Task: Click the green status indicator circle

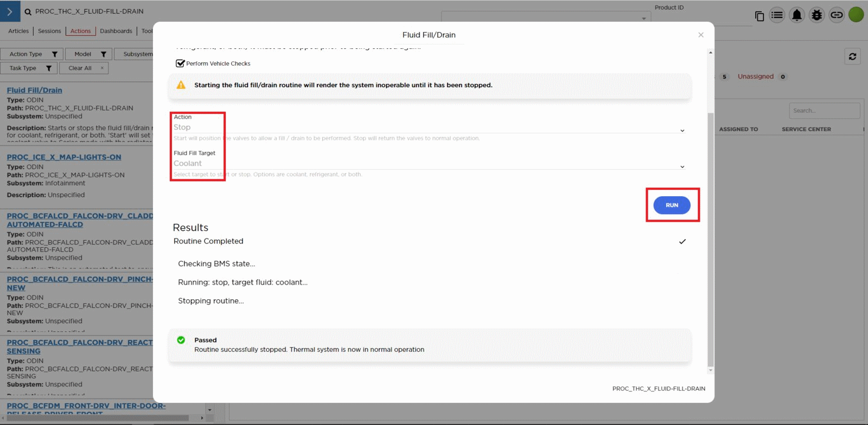Action: 856,15
